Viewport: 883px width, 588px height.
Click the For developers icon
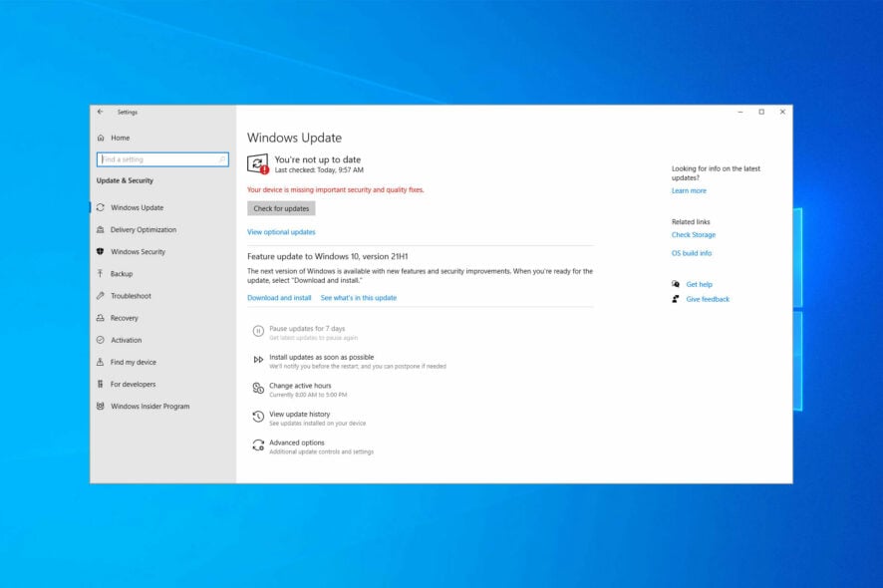(101, 384)
